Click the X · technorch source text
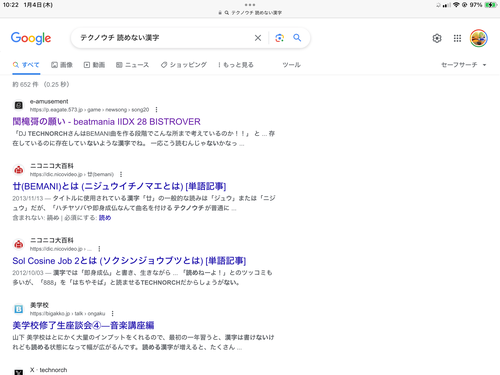 coord(48,370)
